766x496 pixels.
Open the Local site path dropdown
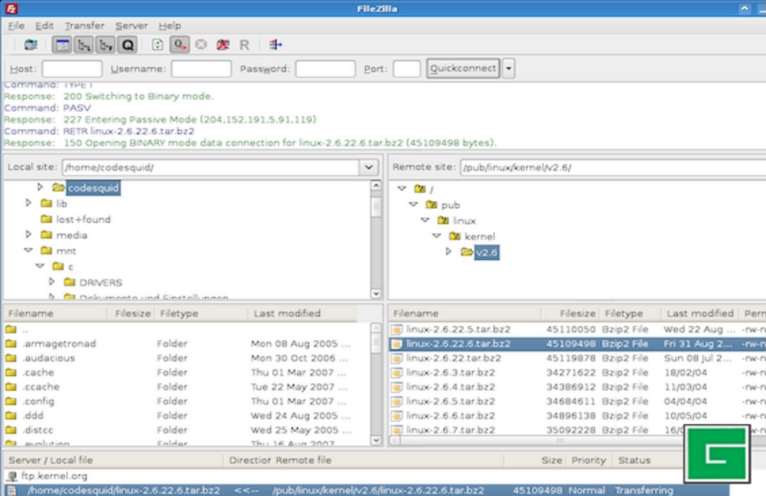pos(368,168)
